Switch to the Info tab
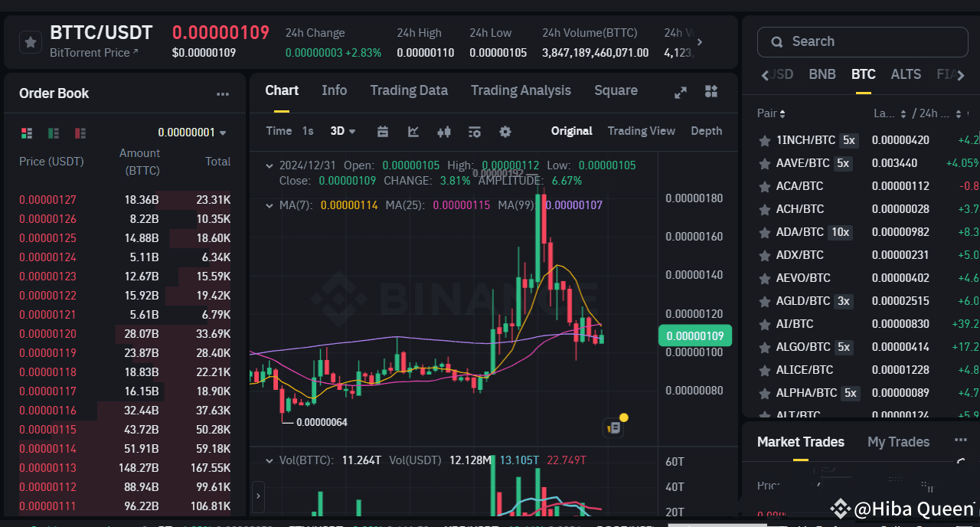This screenshot has width=980, height=527. [334, 90]
